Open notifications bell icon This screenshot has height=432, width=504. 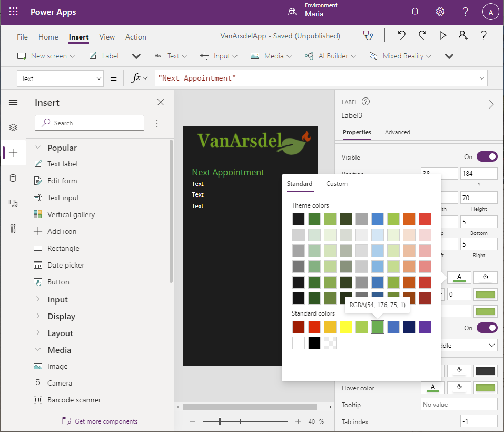tap(415, 12)
